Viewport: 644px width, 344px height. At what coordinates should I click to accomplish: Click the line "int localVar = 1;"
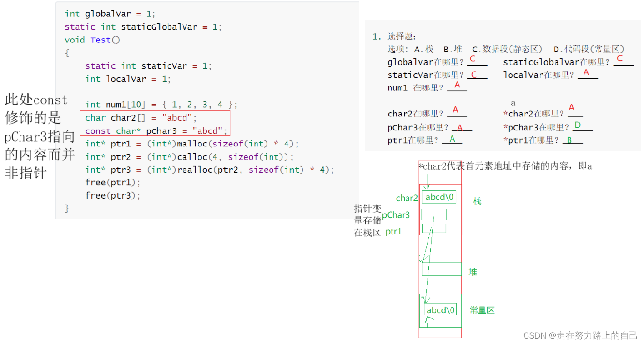[x=128, y=79]
